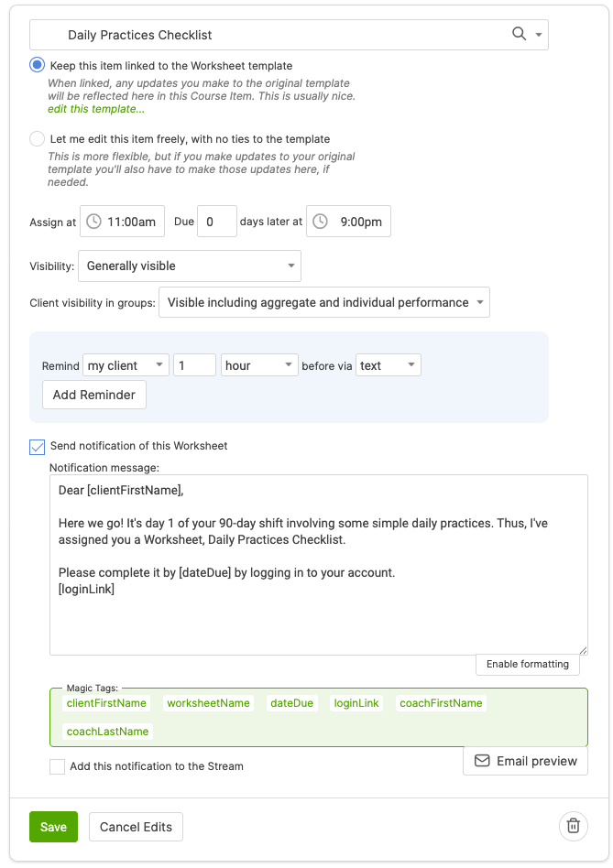This screenshot has height=868, width=613.
Task: Click the Enable formatting button
Action: pyautogui.click(x=527, y=664)
